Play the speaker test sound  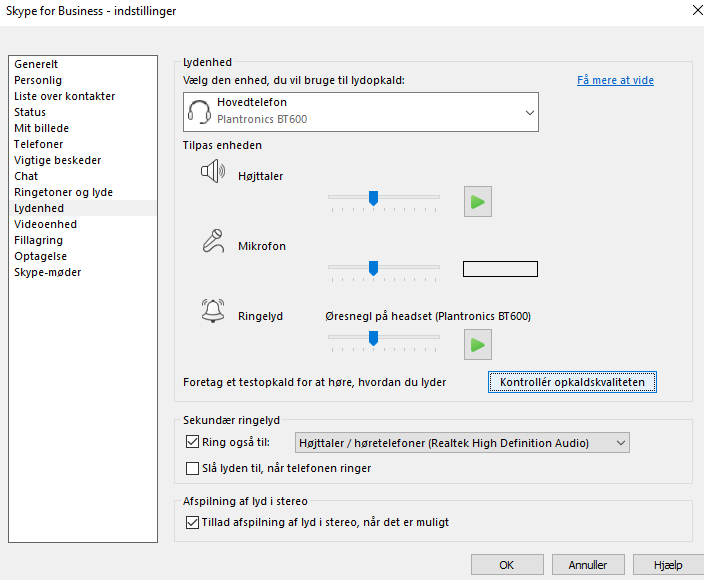(x=478, y=202)
